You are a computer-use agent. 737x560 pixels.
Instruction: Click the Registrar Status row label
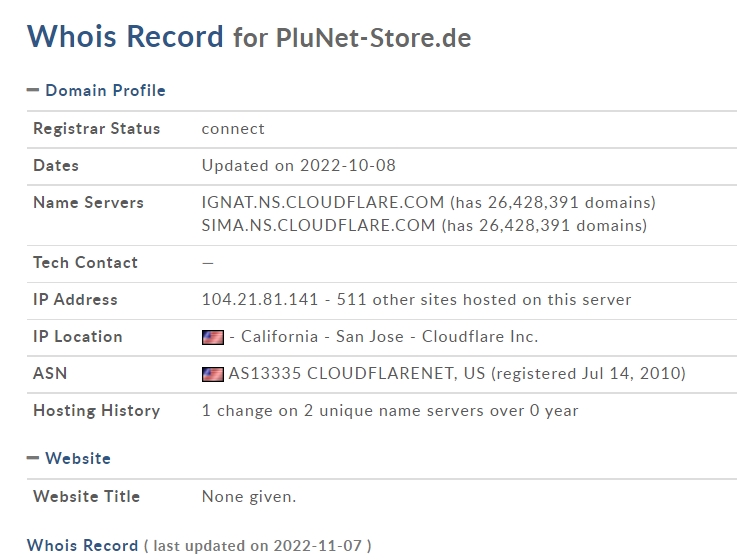coord(96,128)
